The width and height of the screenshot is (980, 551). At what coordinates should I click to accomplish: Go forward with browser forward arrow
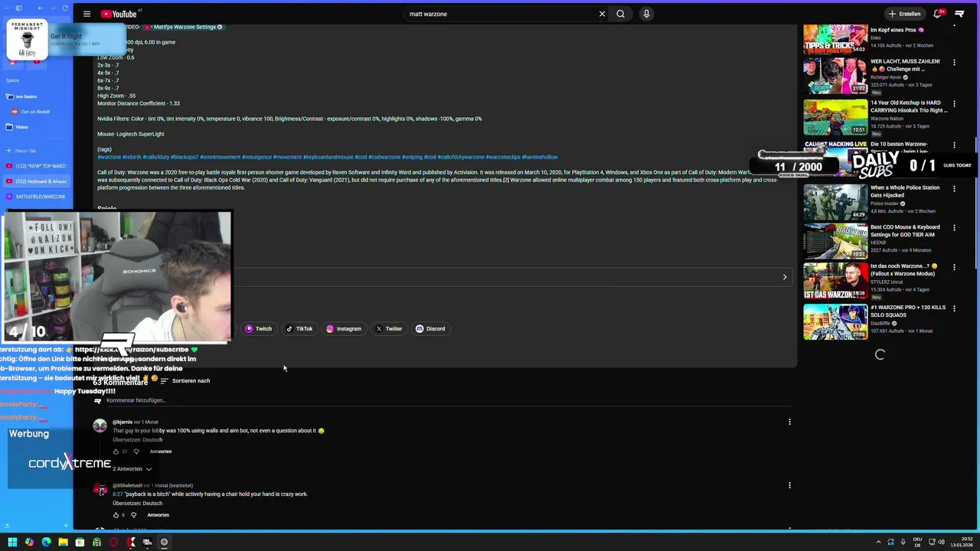[53, 8]
